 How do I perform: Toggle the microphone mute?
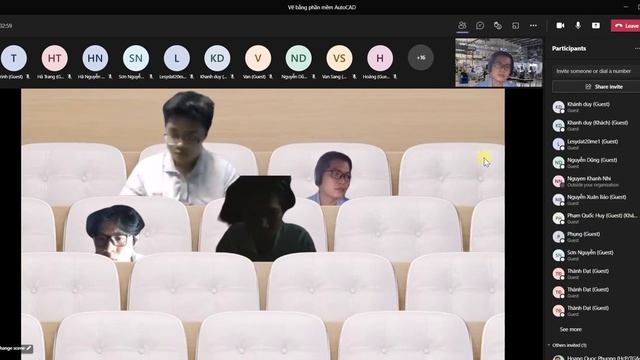tap(578, 25)
